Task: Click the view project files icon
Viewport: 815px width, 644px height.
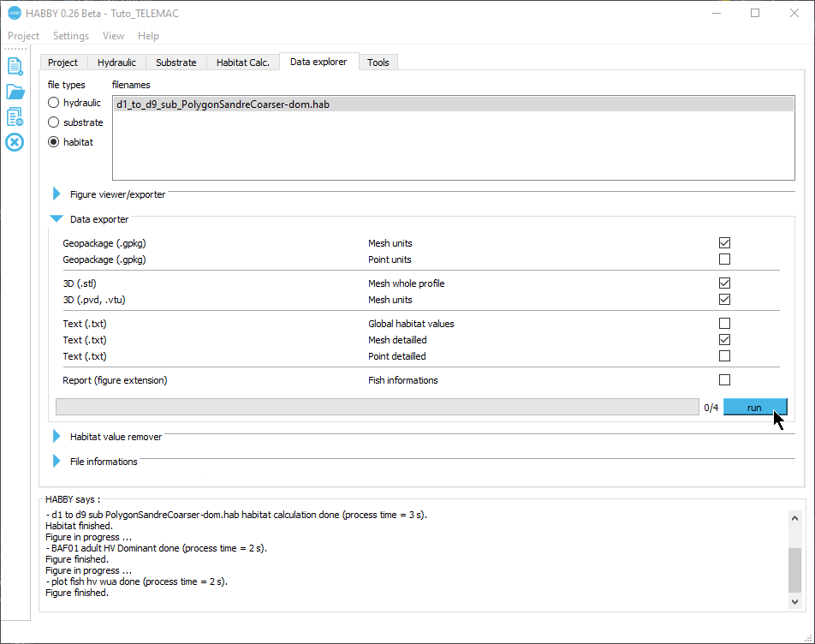Action: (15, 116)
